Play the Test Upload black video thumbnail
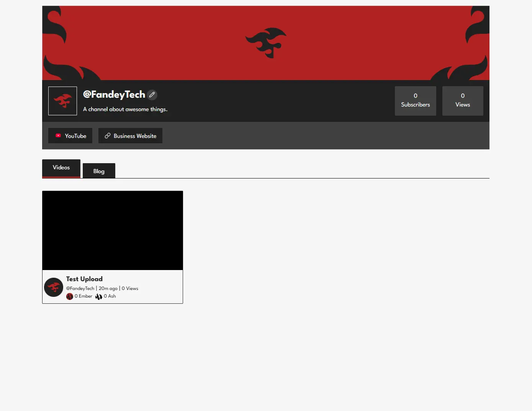532x411 pixels. 113,231
